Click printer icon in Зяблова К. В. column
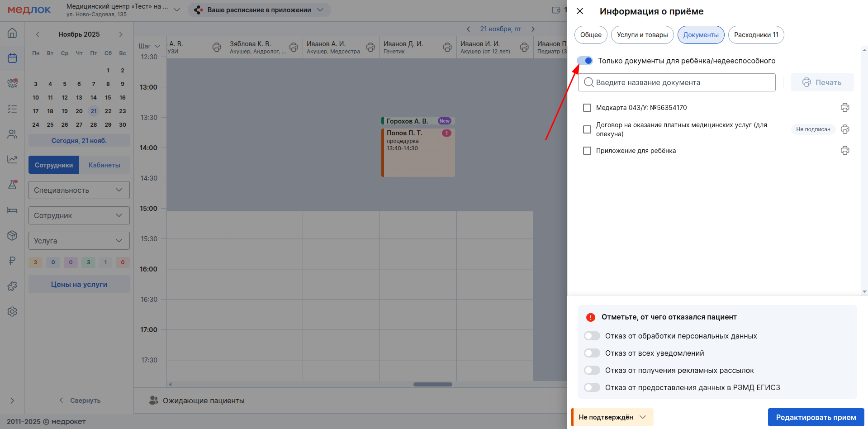The height and width of the screenshot is (429, 868). 294,48
